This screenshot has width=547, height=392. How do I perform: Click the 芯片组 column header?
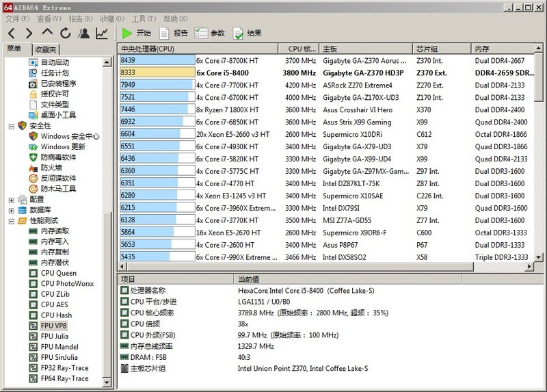pos(442,49)
